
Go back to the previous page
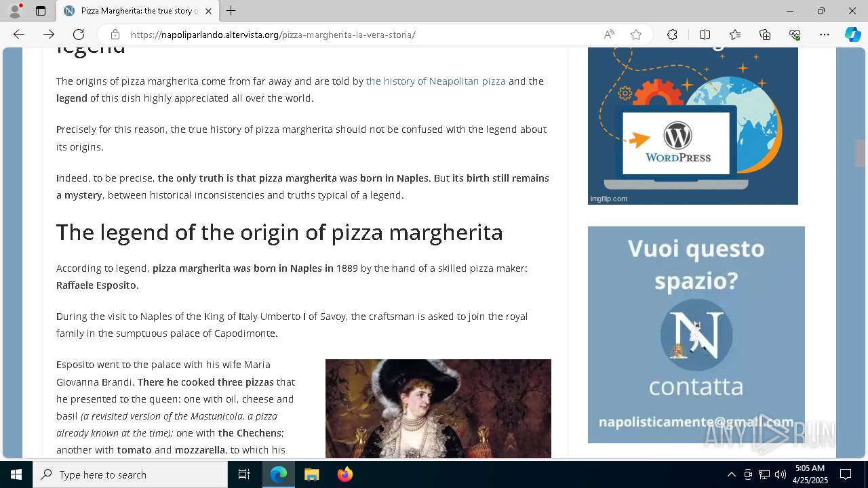19,35
